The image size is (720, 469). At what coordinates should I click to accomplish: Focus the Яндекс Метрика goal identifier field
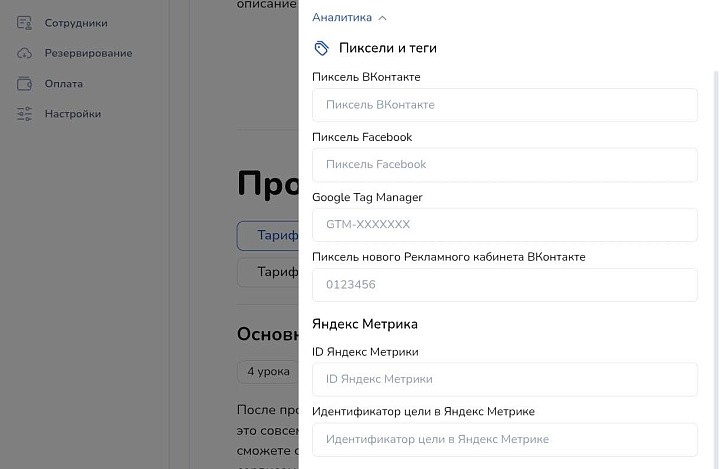[504, 440]
